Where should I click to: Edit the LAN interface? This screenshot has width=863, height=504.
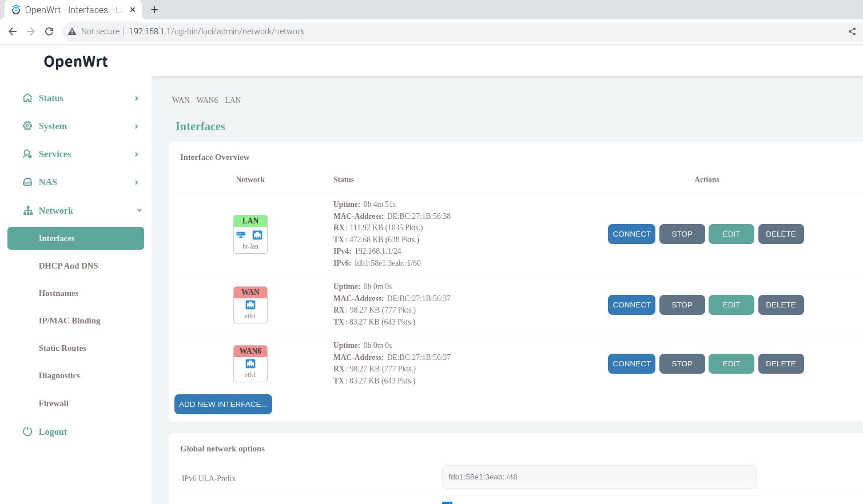(731, 234)
